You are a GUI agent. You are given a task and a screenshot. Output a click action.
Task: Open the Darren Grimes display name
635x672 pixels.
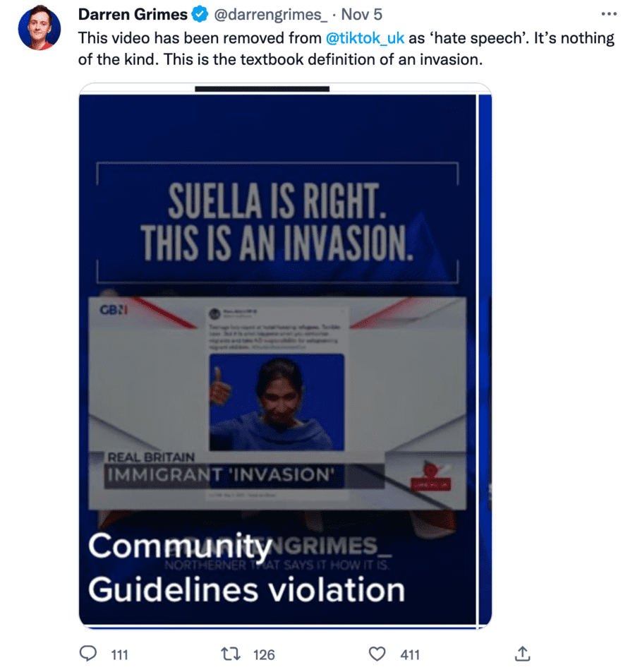point(133,15)
